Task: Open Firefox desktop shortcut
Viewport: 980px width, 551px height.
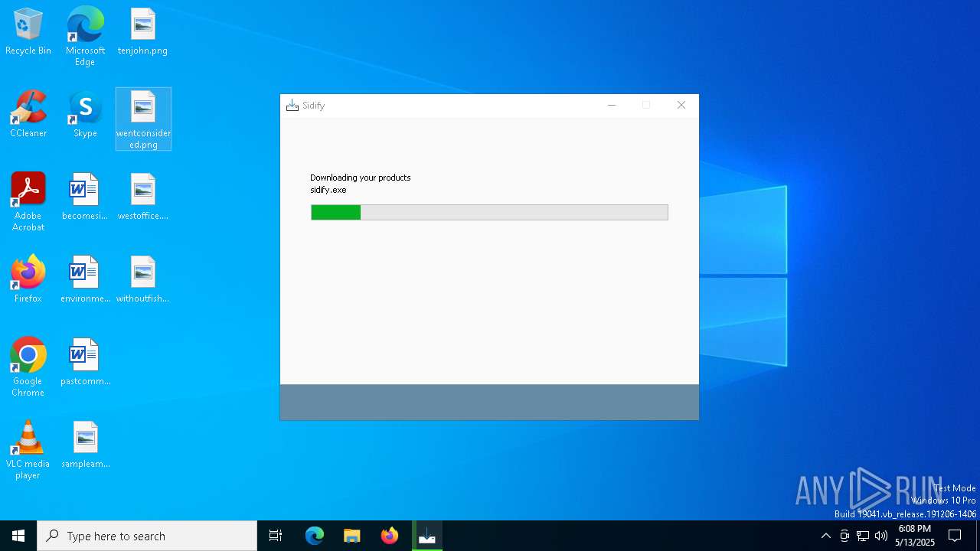Action: (28, 280)
